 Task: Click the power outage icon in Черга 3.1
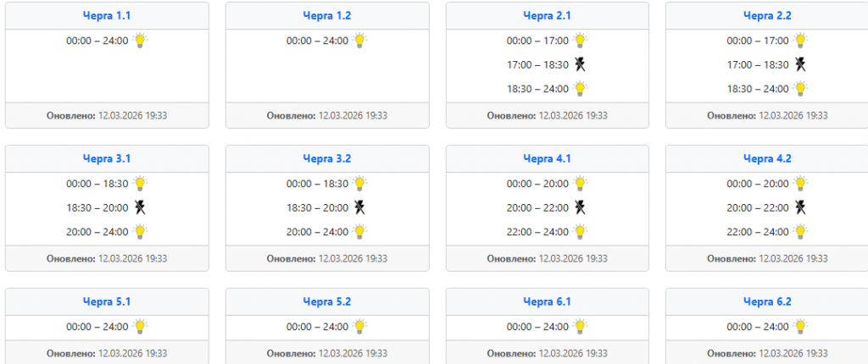pyautogui.click(x=140, y=207)
